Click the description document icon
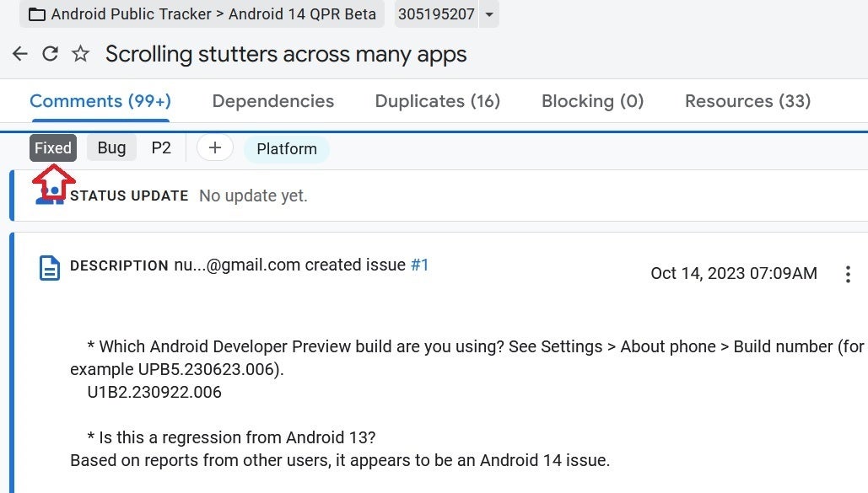 click(49, 268)
